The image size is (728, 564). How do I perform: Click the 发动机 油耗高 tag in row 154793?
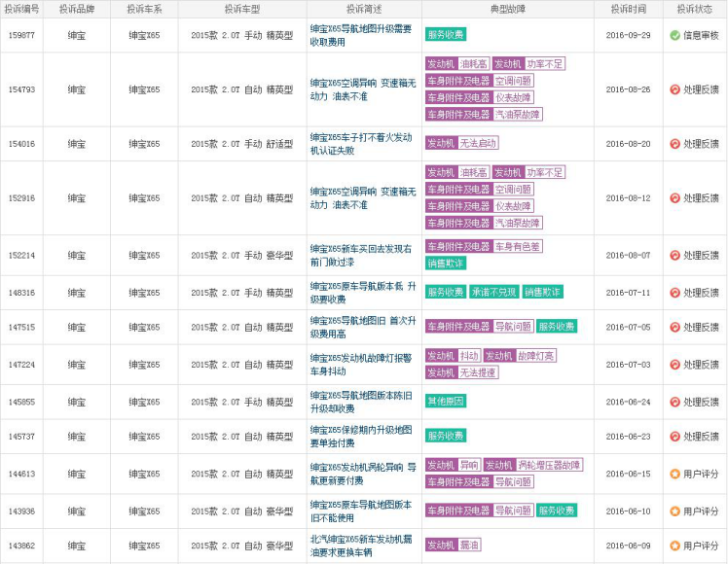457,63
